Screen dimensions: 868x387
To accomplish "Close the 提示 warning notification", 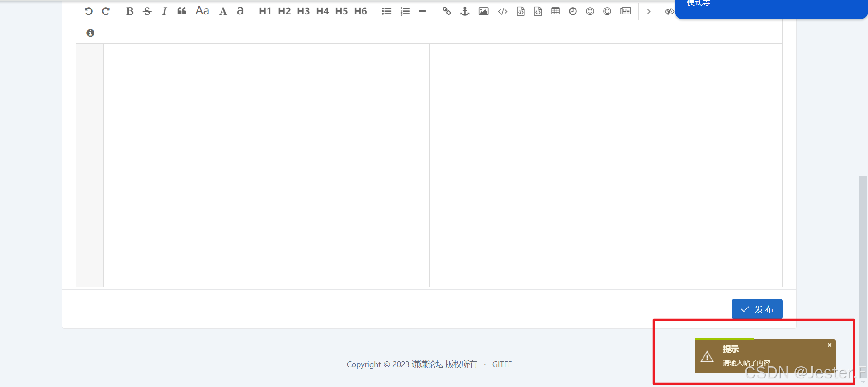I will click(x=830, y=345).
